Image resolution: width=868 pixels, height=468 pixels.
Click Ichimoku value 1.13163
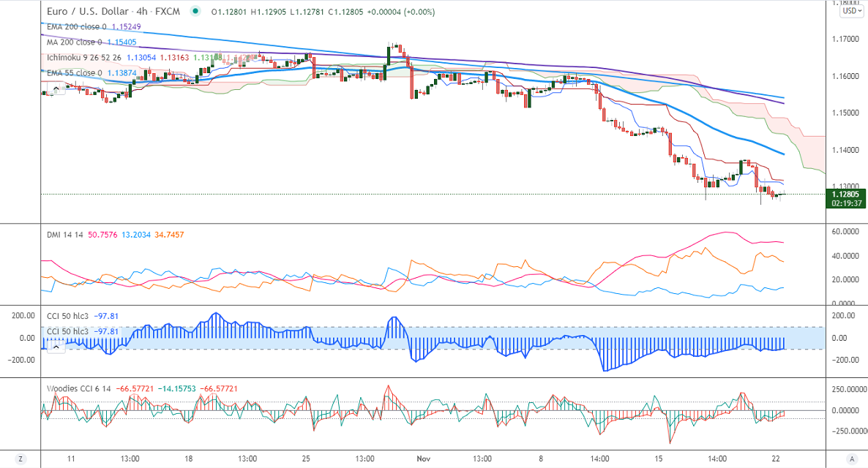tap(174, 58)
